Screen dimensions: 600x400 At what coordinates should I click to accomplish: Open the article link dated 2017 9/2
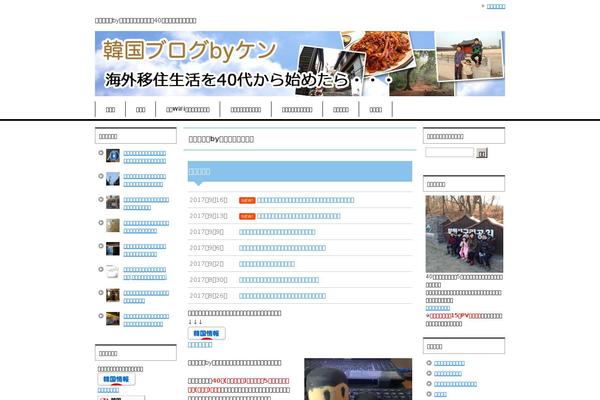[x=267, y=264]
